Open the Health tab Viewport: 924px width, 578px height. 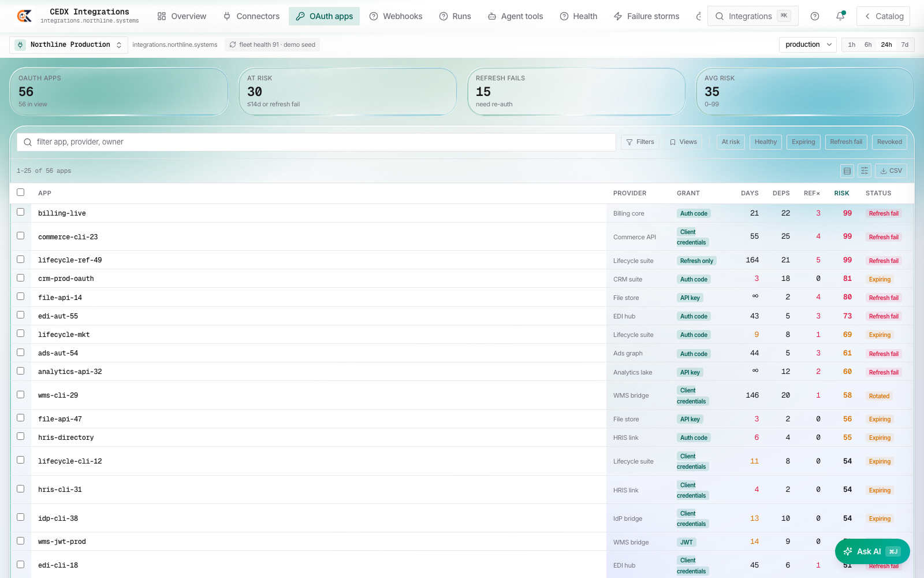(x=579, y=16)
